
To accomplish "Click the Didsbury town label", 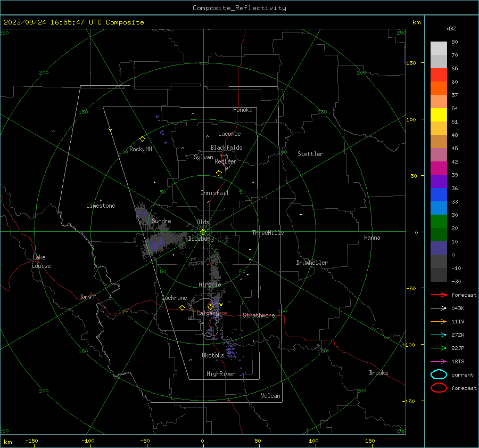I will click(x=201, y=239).
